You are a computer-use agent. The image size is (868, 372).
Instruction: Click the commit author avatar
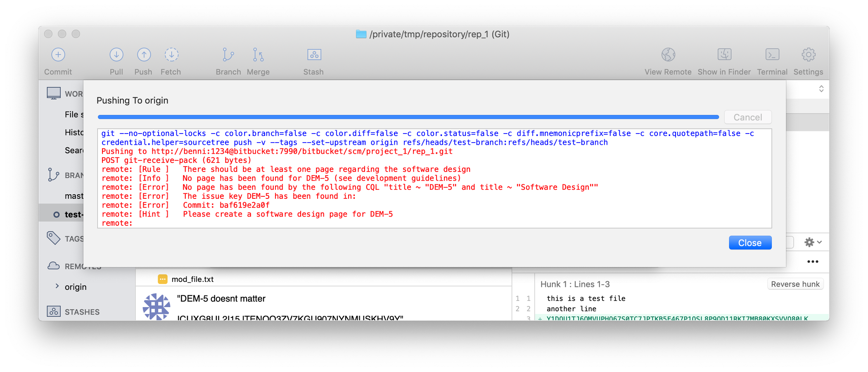coord(157,307)
